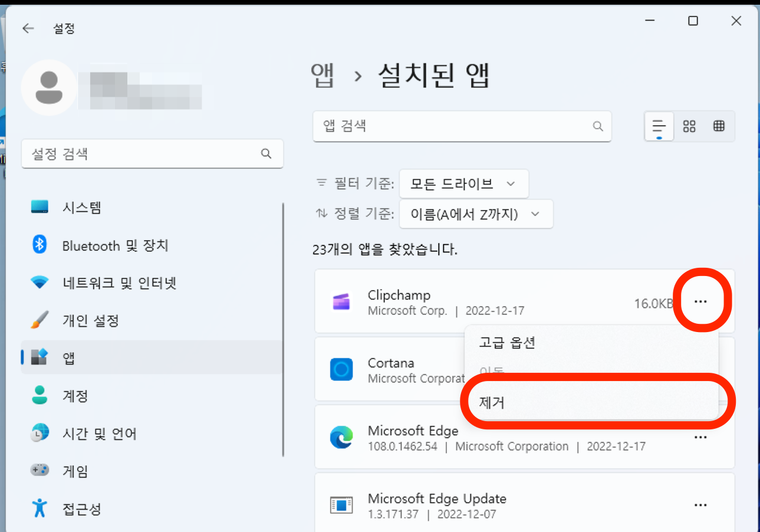Click the System monitor icon
The height and width of the screenshot is (532, 760).
click(x=40, y=207)
